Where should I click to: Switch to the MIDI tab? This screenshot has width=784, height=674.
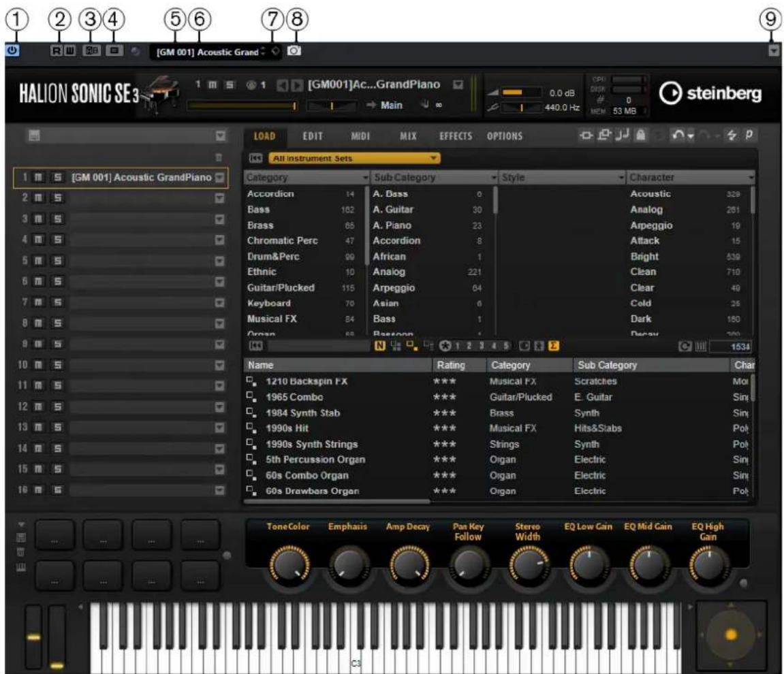[x=360, y=136]
